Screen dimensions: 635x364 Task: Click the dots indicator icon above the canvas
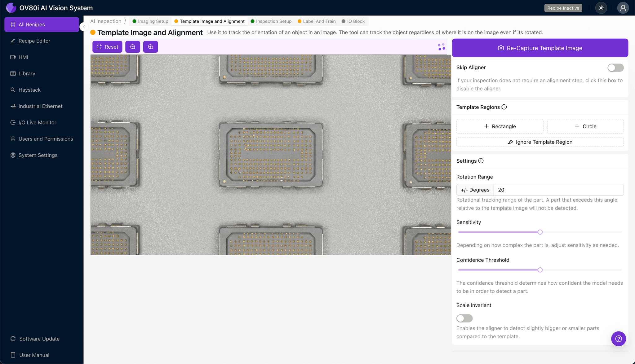tap(441, 46)
